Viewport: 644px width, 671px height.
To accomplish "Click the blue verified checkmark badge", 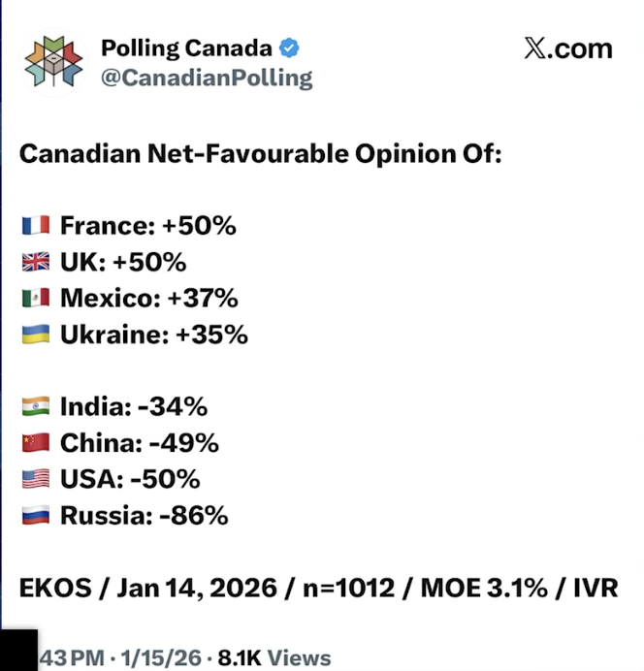I will tap(289, 48).
